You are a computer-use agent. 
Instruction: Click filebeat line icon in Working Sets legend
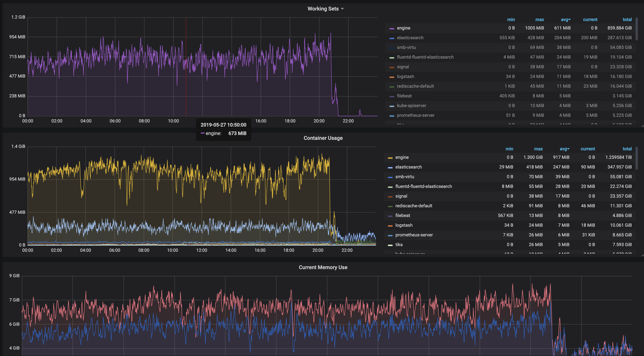point(392,96)
